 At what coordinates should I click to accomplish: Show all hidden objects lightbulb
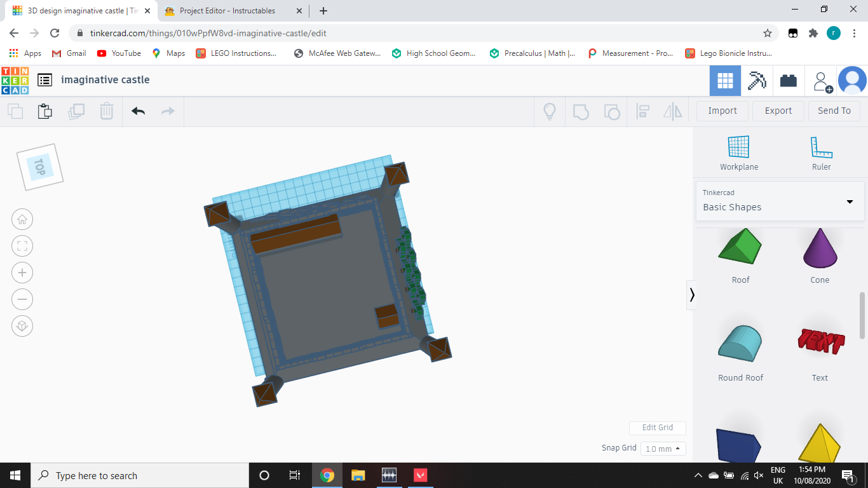point(550,112)
